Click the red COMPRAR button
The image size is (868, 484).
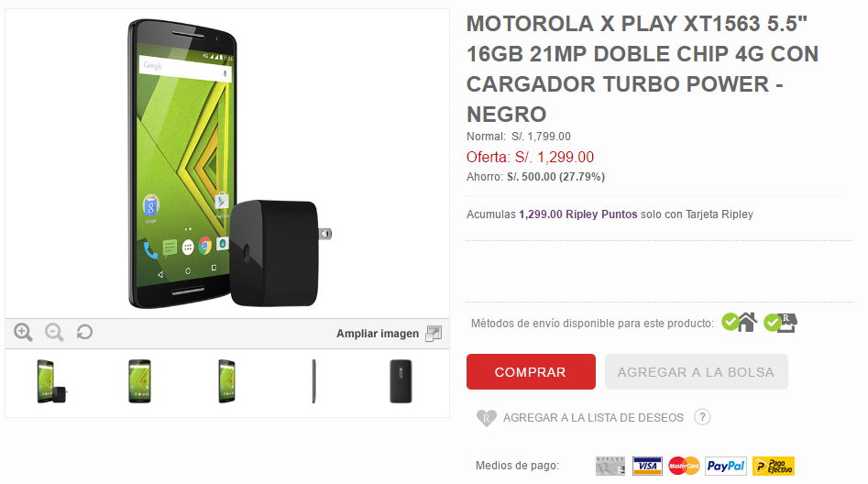pyautogui.click(x=531, y=371)
